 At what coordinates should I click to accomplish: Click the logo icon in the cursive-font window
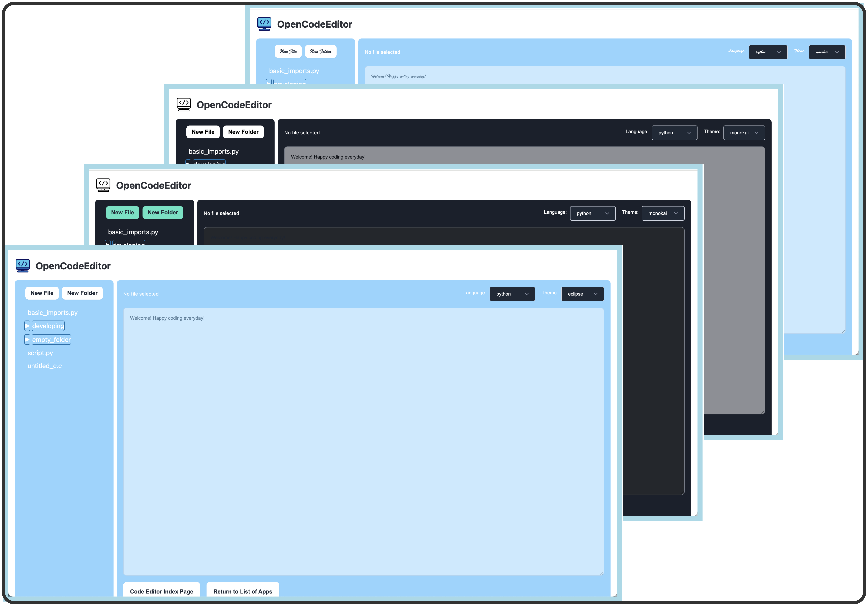click(264, 24)
